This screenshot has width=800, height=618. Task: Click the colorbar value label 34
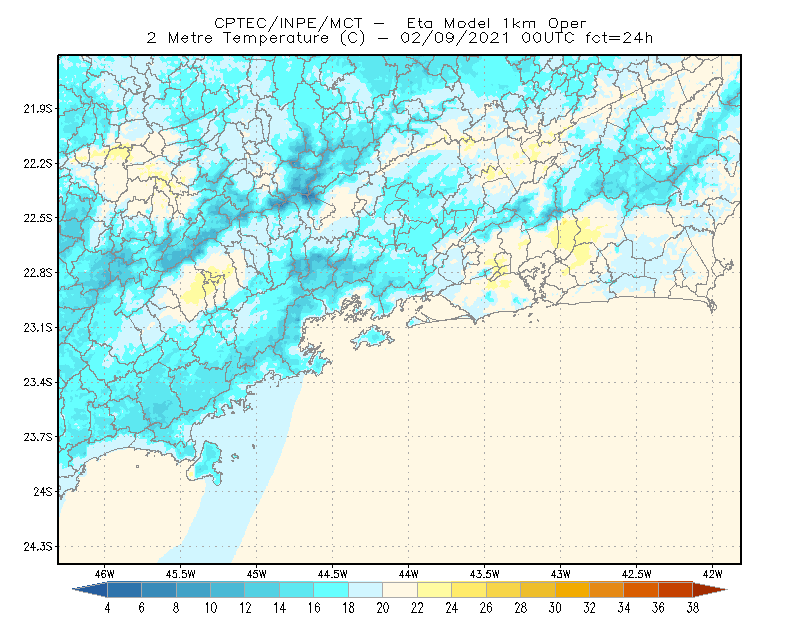(x=623, y=608)
